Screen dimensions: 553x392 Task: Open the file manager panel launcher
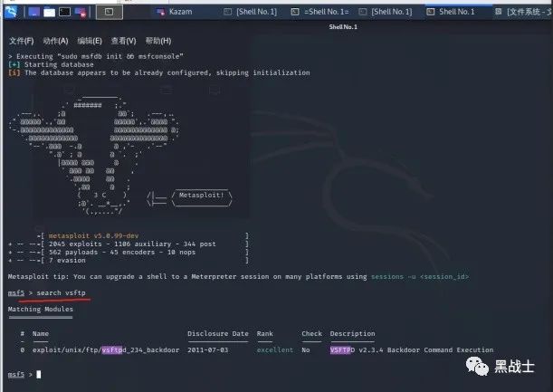pos(49,13)
